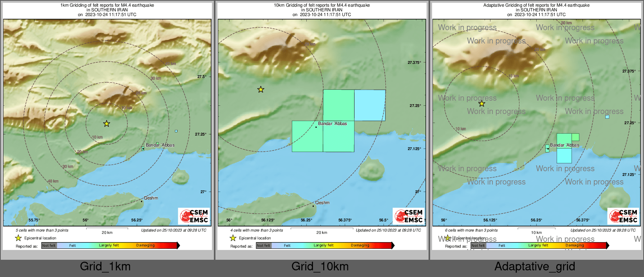Click the Bandar 'Abbas label on adaptive map
Image resolution: width=644 pixels, height=277 pixels.
564,145
